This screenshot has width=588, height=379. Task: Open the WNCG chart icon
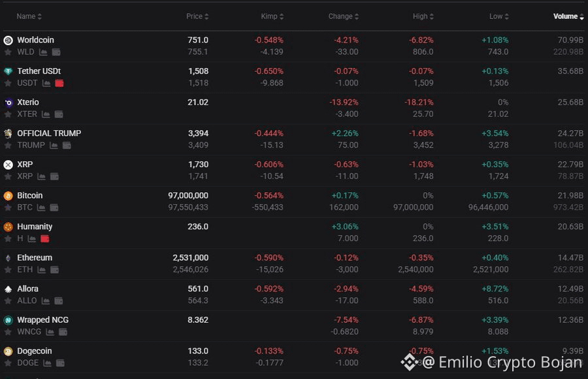tap(50, 332)
